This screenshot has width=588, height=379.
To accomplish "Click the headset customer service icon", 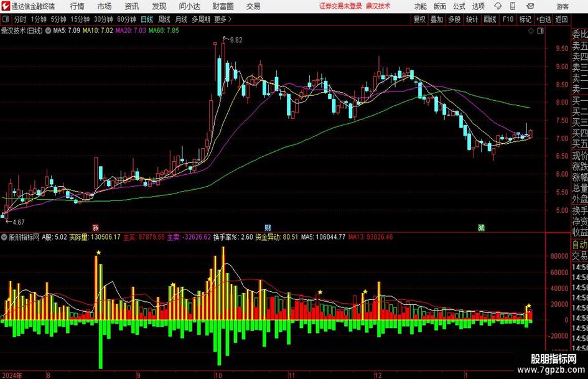I will point(498,6).
